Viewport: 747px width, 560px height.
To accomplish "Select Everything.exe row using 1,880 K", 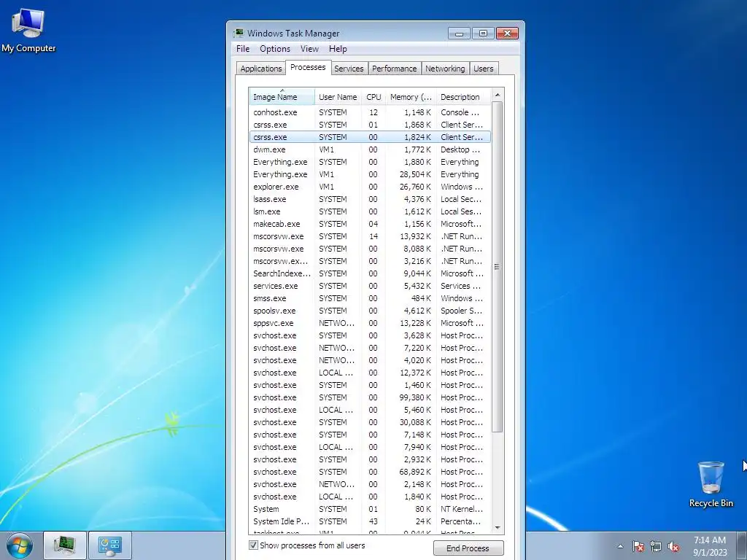I will point(370,162).
